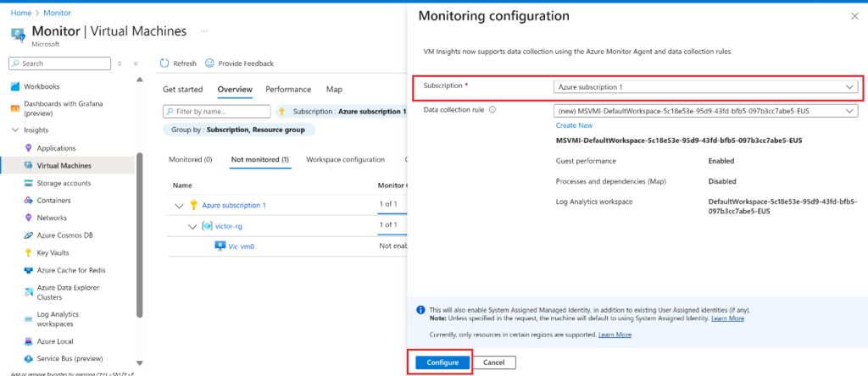
Task: Click the Applications insights icon
Action: [x=29, y=148]
